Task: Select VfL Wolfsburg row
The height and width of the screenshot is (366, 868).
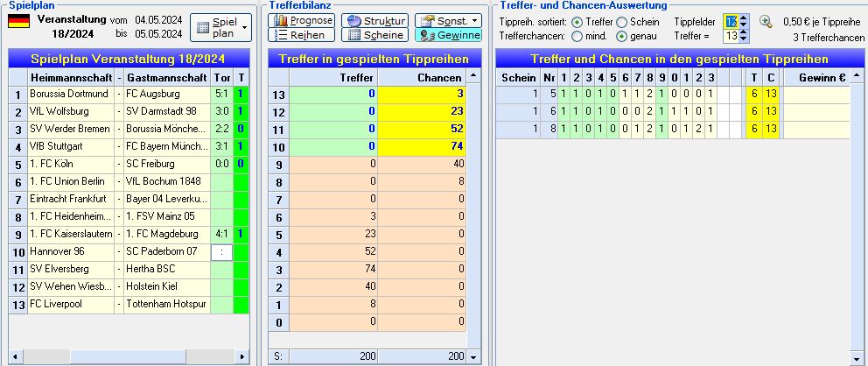Action: click(129, 111)
